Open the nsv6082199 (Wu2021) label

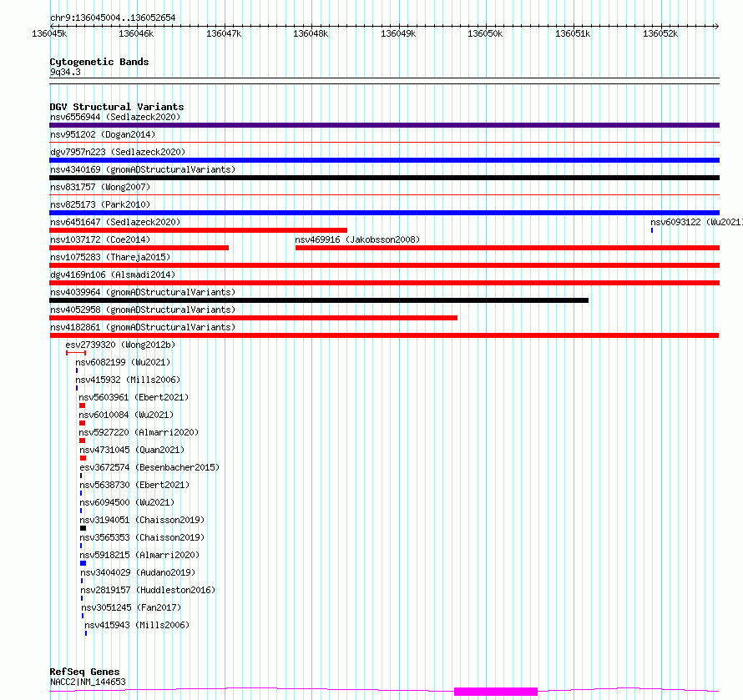[123, 362]
